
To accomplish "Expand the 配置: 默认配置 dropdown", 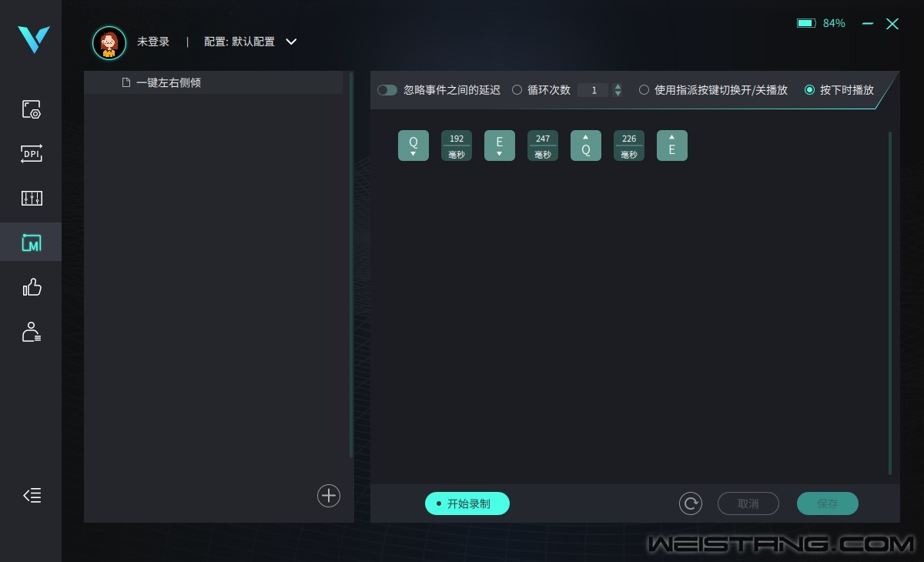I will [291, 42].
